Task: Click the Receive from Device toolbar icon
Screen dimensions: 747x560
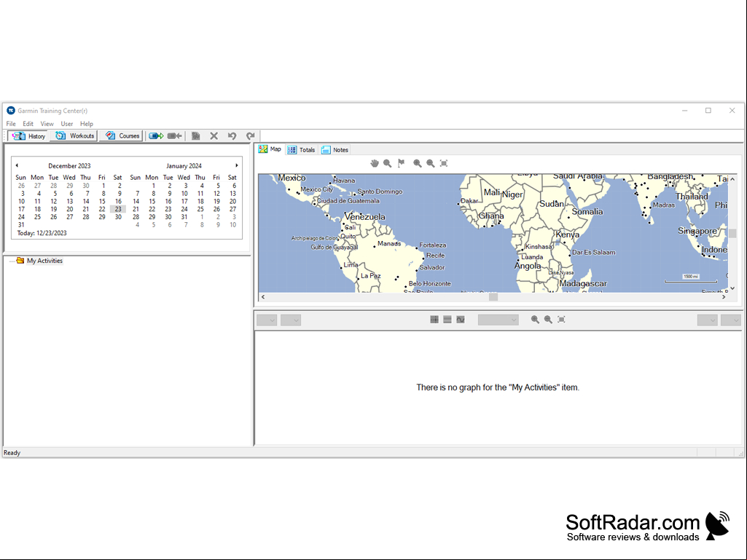Action: click(x=175, y=135)
